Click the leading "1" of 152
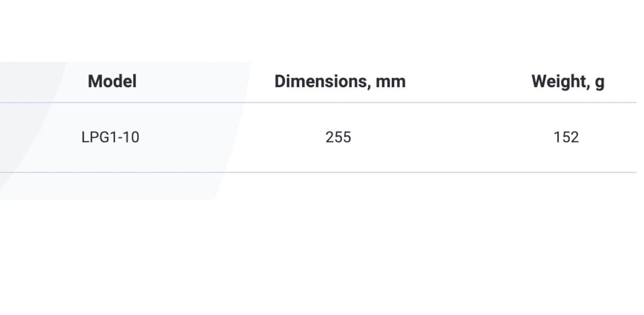This screenshot has width=644, height=315. [557, 138]
